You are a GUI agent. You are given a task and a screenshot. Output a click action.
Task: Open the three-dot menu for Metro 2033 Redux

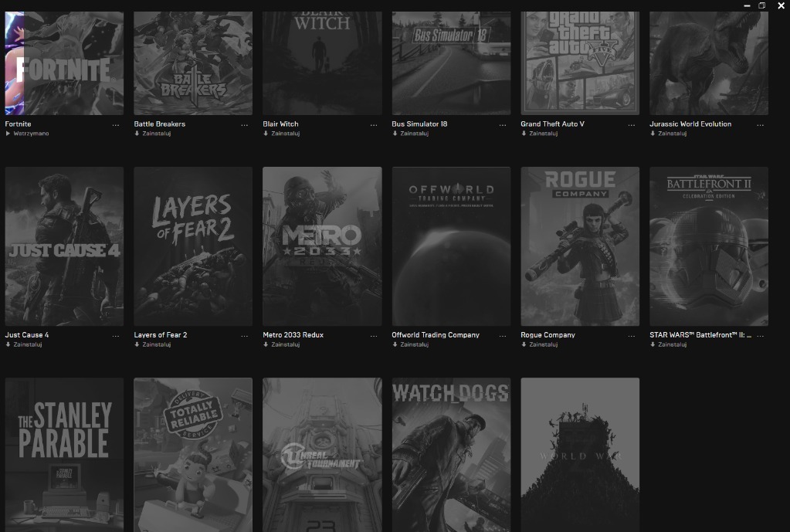click(x=373, y=336)
